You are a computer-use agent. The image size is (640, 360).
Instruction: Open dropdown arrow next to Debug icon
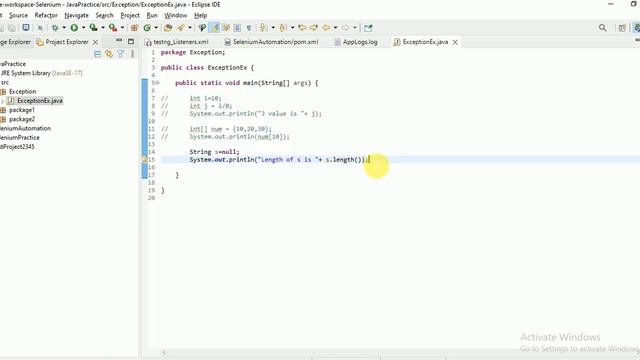pos(64,28)
